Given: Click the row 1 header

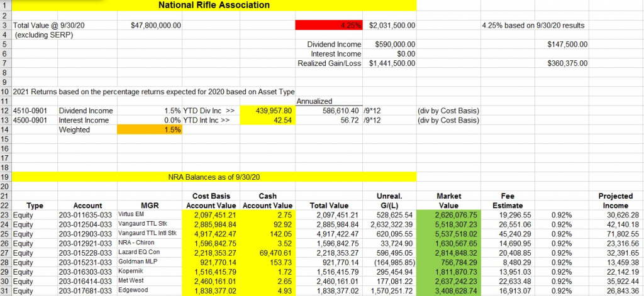Looking at the screenshot, I should click(6, 5).
